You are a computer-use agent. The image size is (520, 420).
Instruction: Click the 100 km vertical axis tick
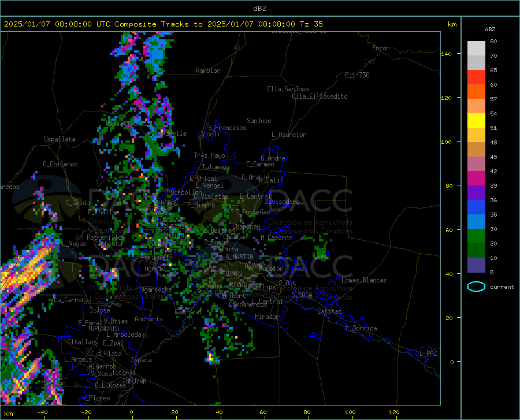tap(446, 142)
